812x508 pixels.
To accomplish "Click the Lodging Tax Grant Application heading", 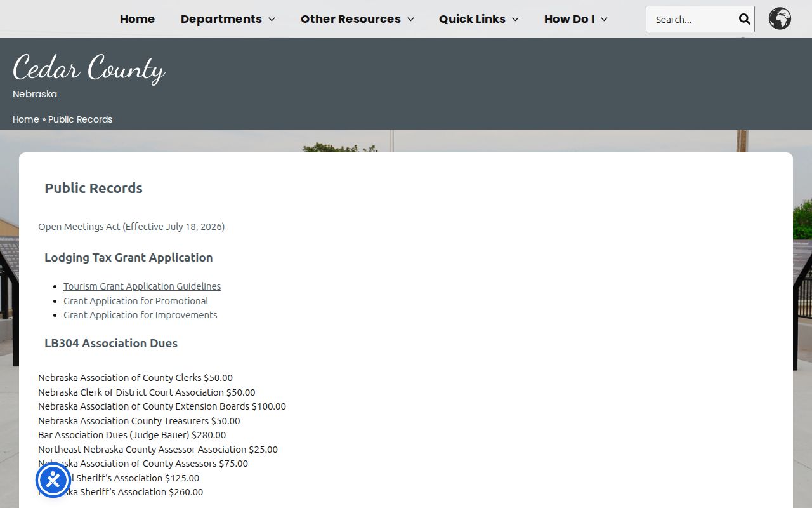I will 128,257.
